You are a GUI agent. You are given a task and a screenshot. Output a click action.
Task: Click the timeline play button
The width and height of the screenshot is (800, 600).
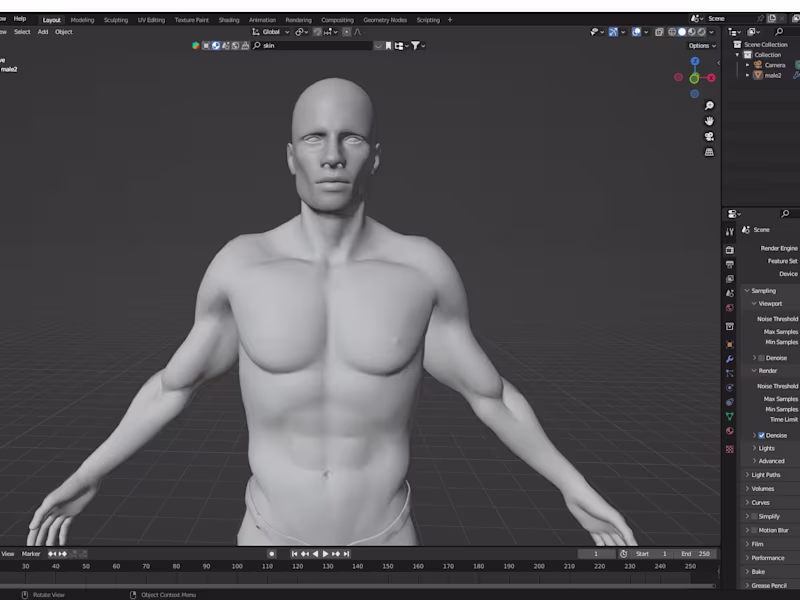pyautogui.click(x=326, y=554)
